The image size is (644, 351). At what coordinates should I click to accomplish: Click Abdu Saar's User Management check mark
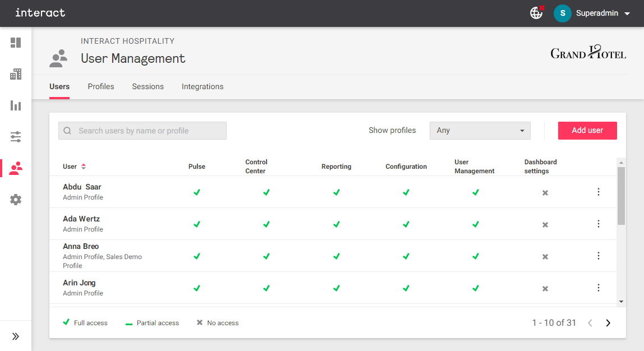coord(476,192)
